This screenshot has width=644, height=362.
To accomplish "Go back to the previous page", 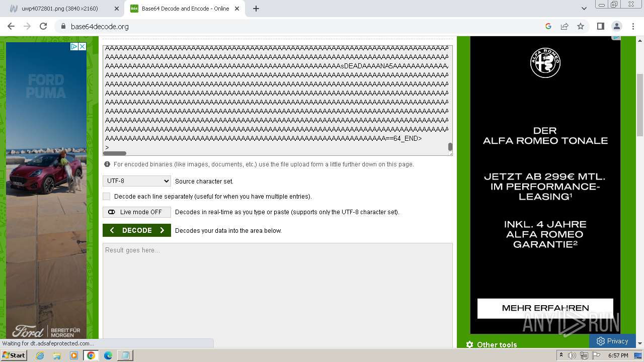I will (x=11, y=26).
